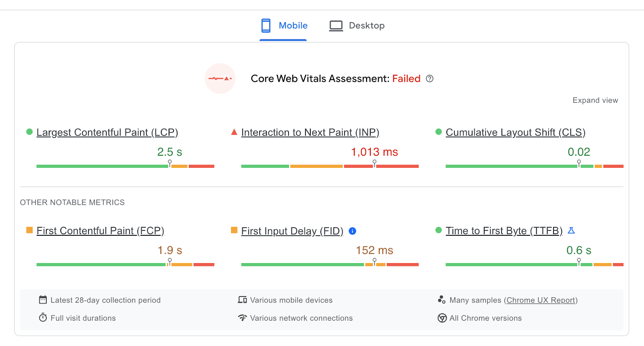This screenshot has width=644, height=346.
Task: Click the orange square beside FCP
Action: (x=29, y=230)
